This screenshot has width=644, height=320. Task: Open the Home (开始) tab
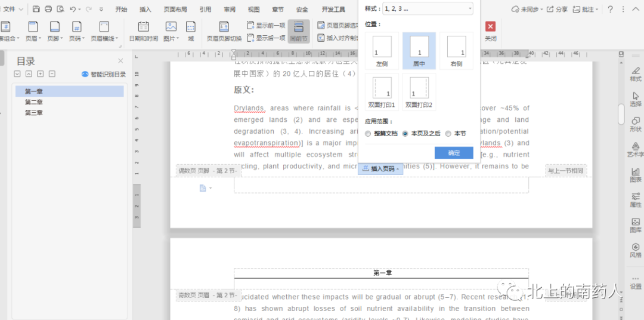tap(121, 9)
